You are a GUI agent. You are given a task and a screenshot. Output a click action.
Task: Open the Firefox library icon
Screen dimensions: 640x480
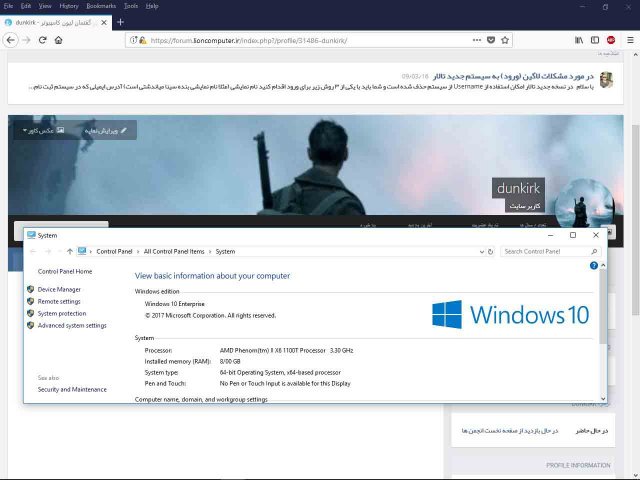coord(579,40)
